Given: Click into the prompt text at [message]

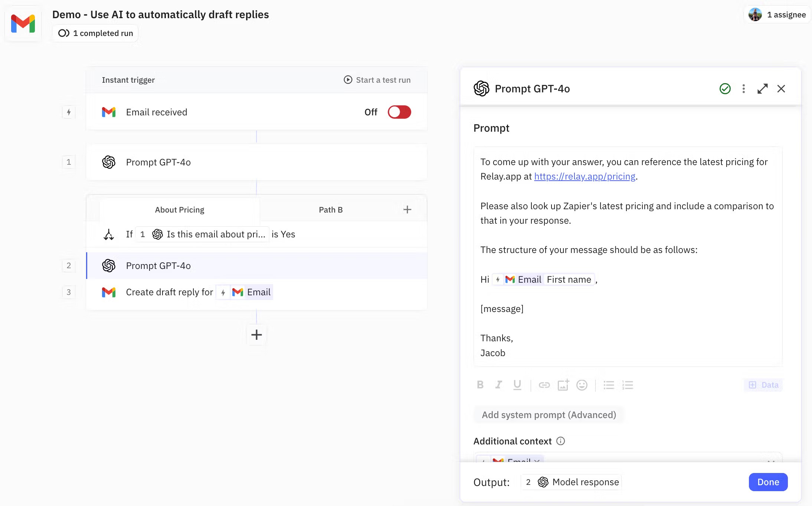Looking at the screenshot, I should point(502,309).
